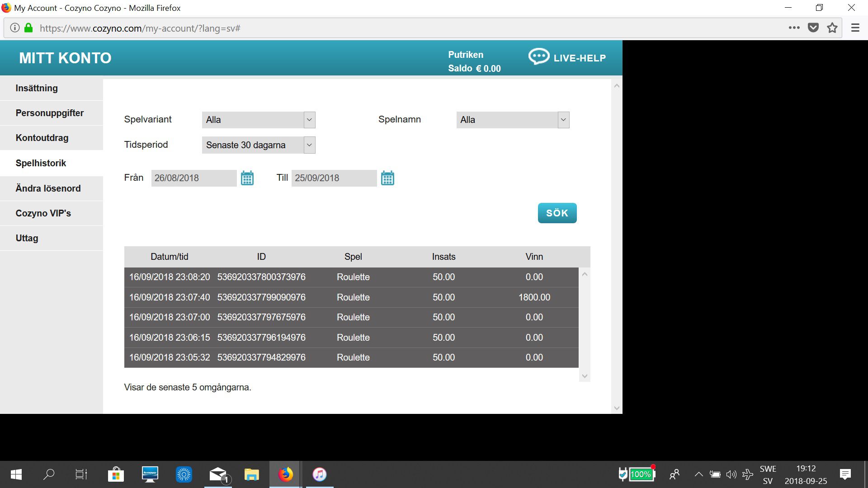This screenshot has width=868, height=488.
Task: Click the Från date field
Action: pyautogui.click(x=194, y=178)
